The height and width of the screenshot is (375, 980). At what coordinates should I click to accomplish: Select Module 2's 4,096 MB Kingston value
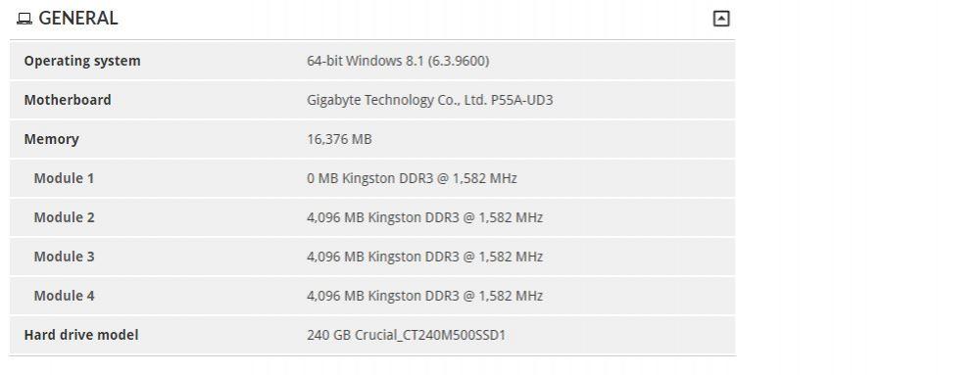coord(425,217)
